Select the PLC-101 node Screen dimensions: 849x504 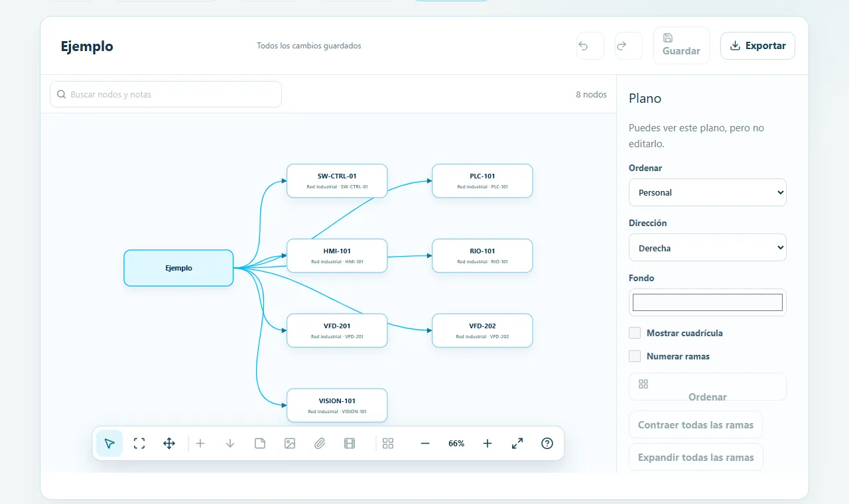[x=482, y=180]
